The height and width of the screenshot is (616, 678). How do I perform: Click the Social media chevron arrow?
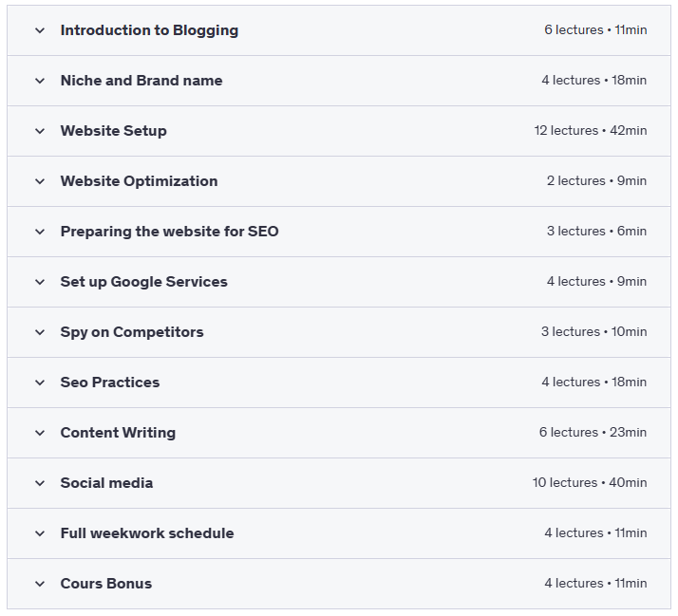[x=40, y=483]
